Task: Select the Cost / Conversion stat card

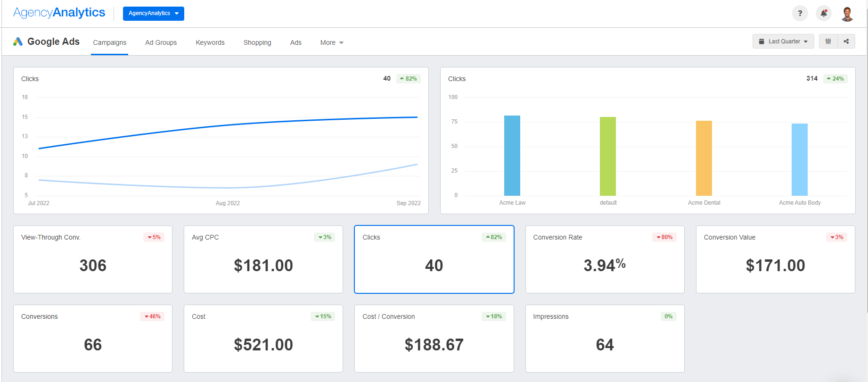Action: tap(434, 339)
